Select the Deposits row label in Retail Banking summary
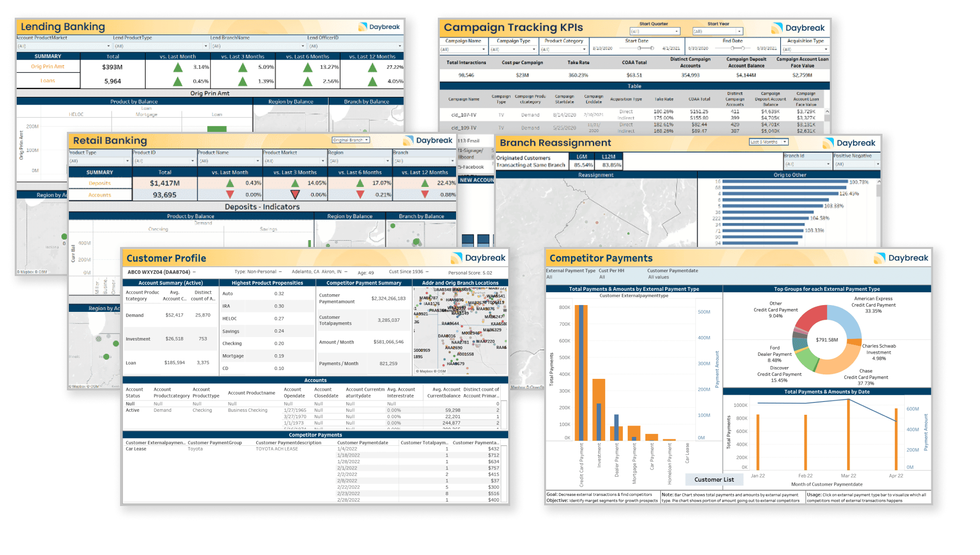Viewport: 980px width, 555px height. pos(100,183)
